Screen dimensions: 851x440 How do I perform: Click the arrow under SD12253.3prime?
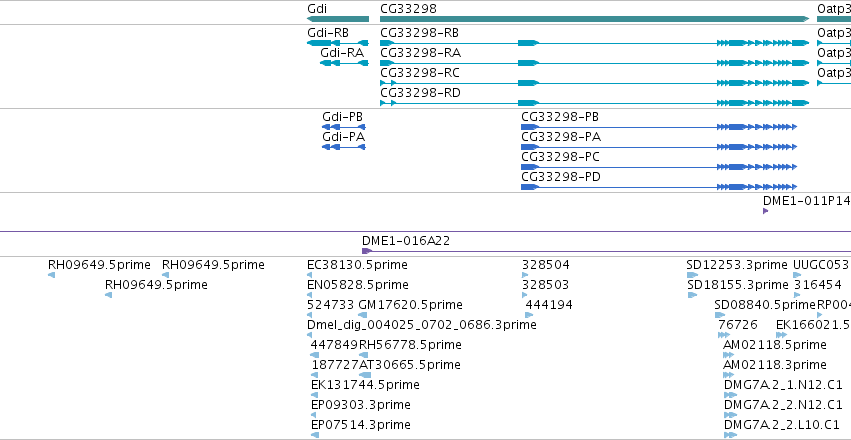tap(691, 275)
